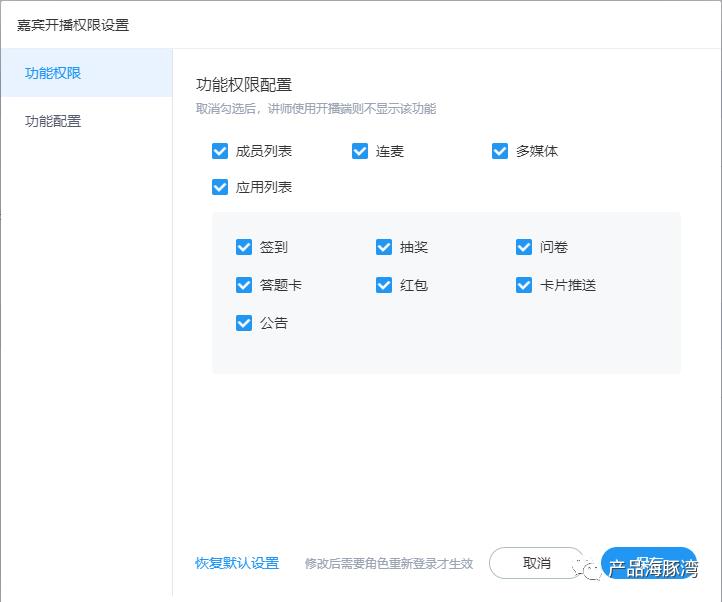This screenshot has height=602, width=722.
Task: Click the 恢复默认设置 link
Action: click(x=237, y=563)
